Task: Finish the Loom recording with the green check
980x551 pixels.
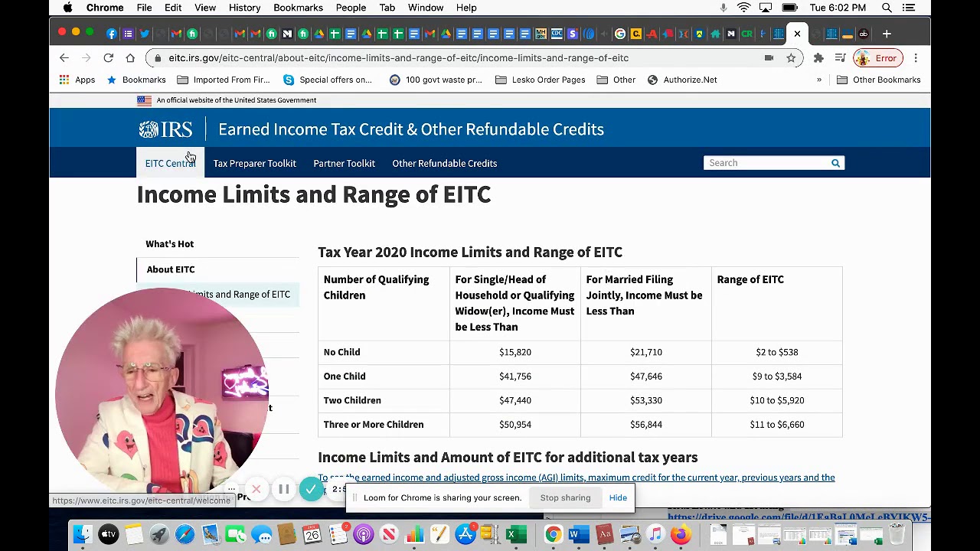Action: (311, 490)
